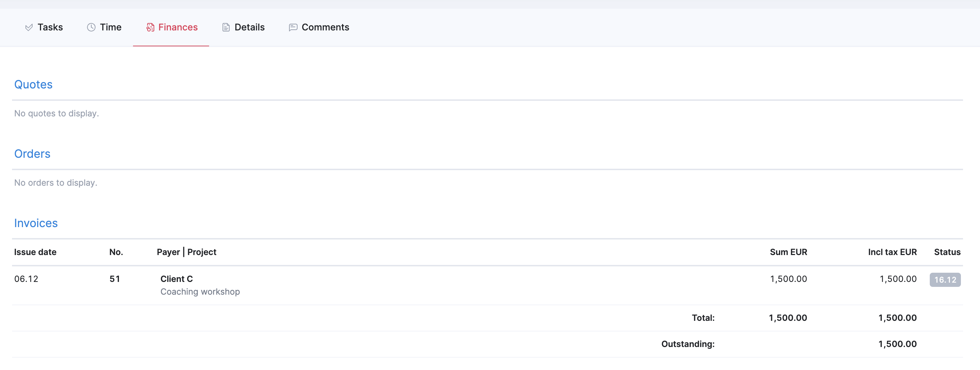Select the Finances tab label
The width and height of the screenshot is (980, 370).
178,27
